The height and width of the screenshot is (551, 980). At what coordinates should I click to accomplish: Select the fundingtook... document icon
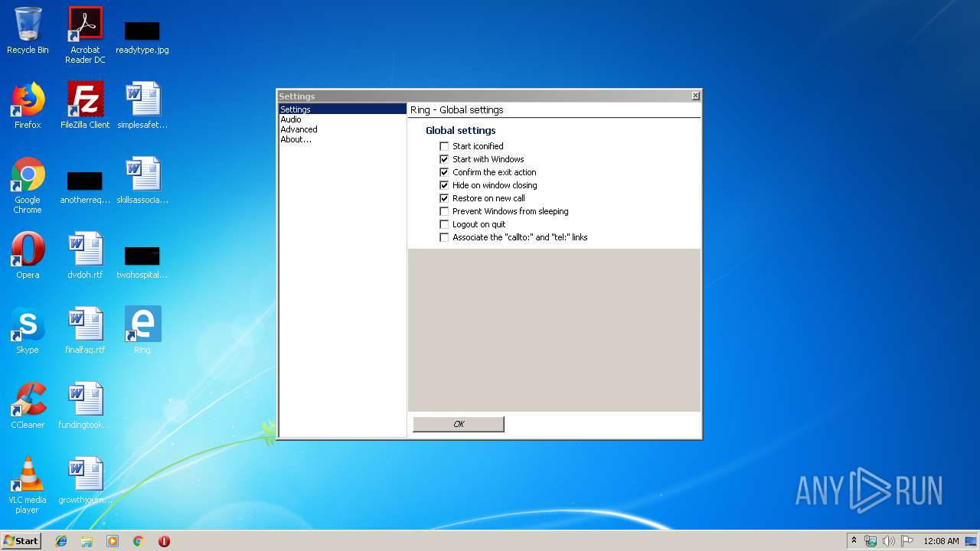click(85, 406)
